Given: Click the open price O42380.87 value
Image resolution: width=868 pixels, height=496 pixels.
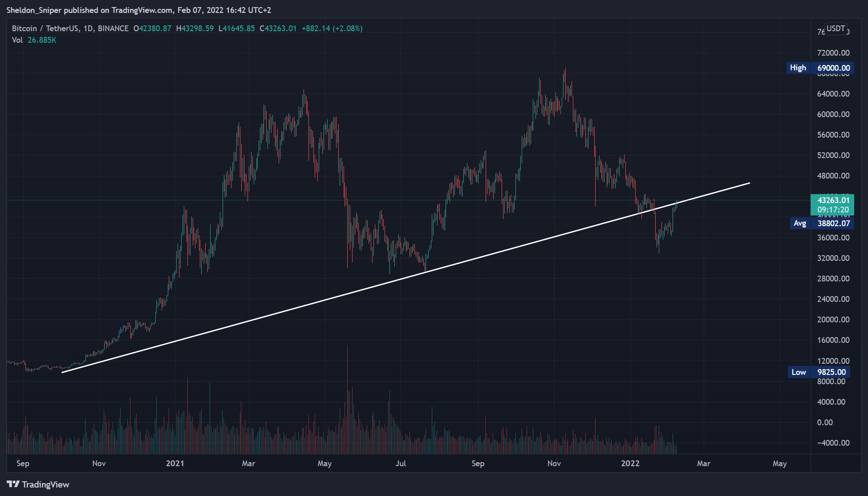Looking at the screenshot, I should coord(152,28).
